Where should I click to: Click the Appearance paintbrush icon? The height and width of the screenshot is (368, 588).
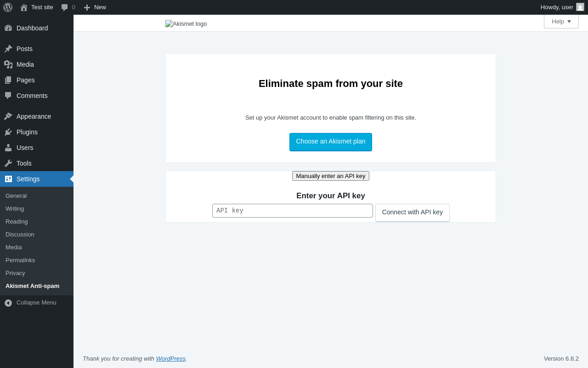tap(8, 116)
